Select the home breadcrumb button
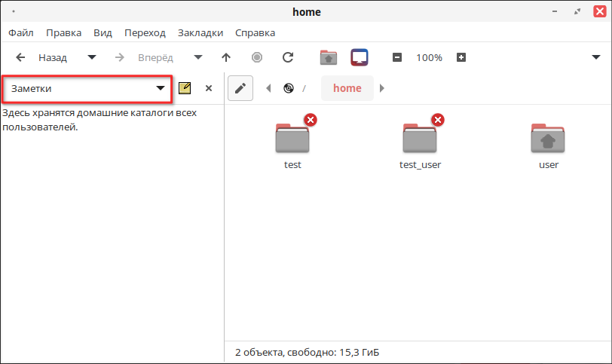612x364 pixels. pyautogui.click(x=347, y=88)
